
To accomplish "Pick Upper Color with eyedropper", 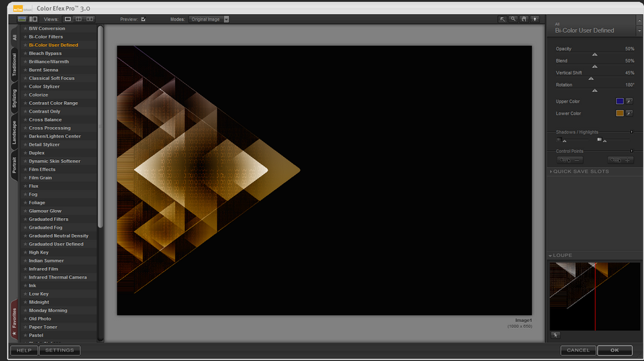I will pos(629,101).
